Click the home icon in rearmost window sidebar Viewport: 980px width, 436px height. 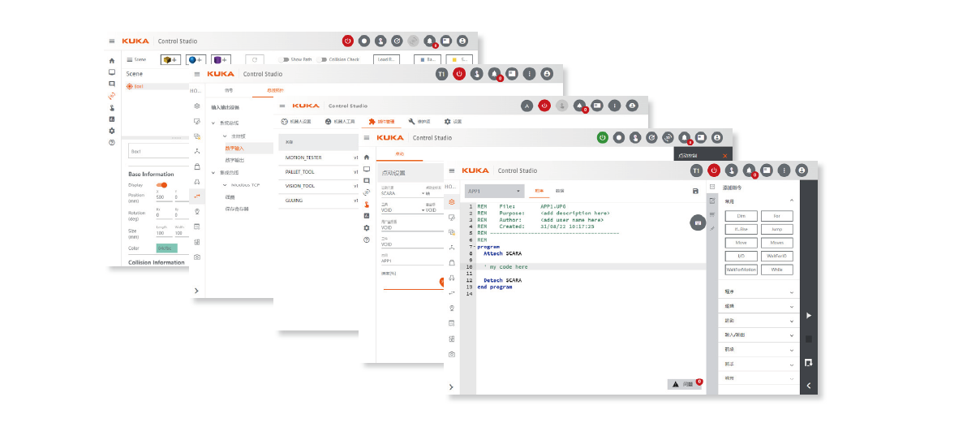[112, 61]
